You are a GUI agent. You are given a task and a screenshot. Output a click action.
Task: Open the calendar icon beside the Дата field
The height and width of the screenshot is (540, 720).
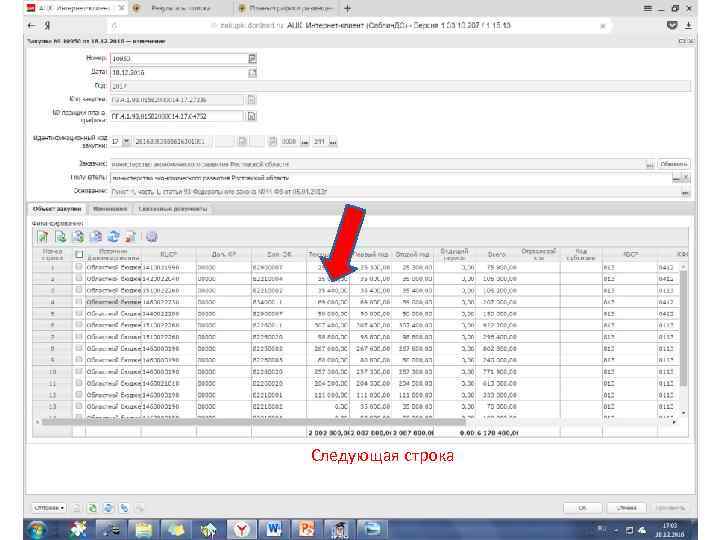click(x=252, y=73)
